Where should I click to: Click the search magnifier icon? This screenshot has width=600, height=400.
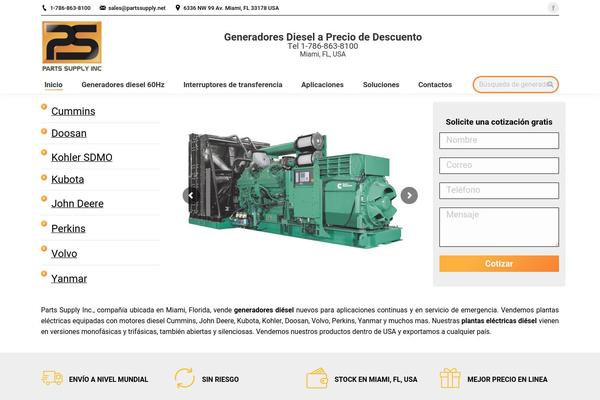550,85
